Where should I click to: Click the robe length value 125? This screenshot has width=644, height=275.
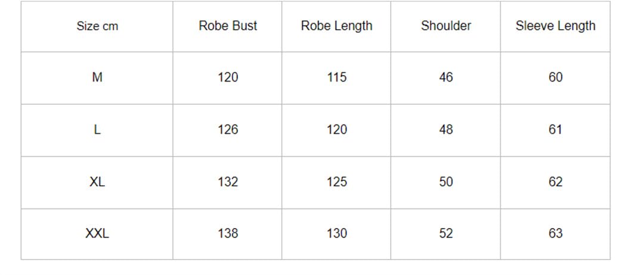pos(337,182)
